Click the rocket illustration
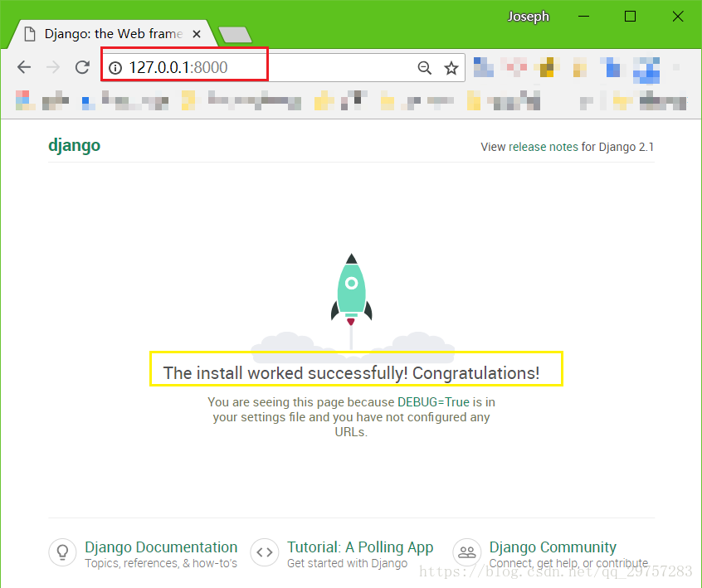 pos(352,301)
